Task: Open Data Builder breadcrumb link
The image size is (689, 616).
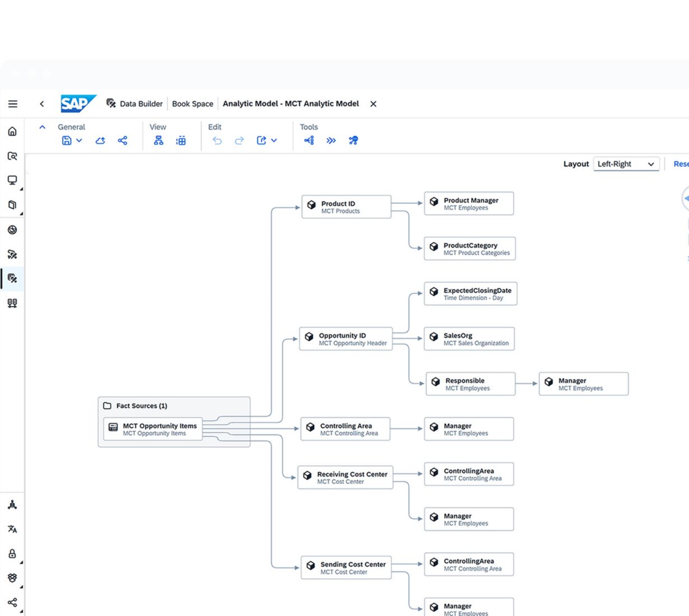Action: coord(141,104)
